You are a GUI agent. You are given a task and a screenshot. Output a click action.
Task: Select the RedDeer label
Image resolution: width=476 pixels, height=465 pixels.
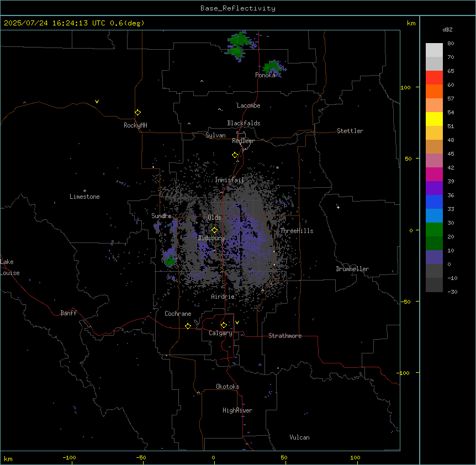click(x=243, y=141)
